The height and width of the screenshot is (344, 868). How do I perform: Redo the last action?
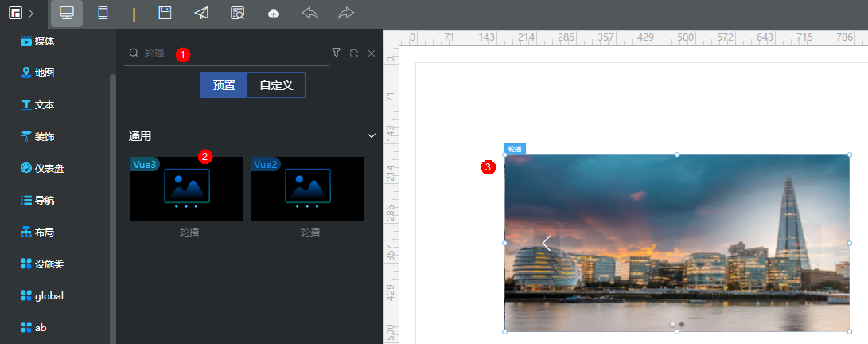click(346, 14)
